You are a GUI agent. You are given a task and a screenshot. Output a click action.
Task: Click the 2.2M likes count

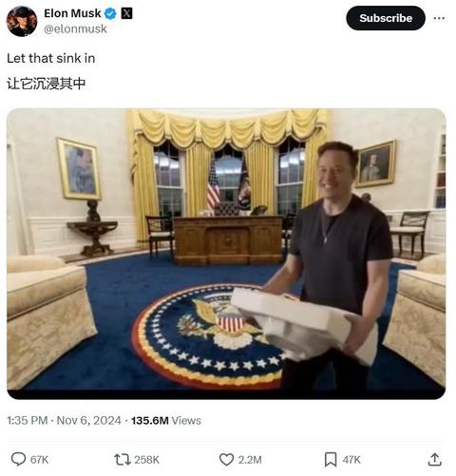(x=250, y=460)
